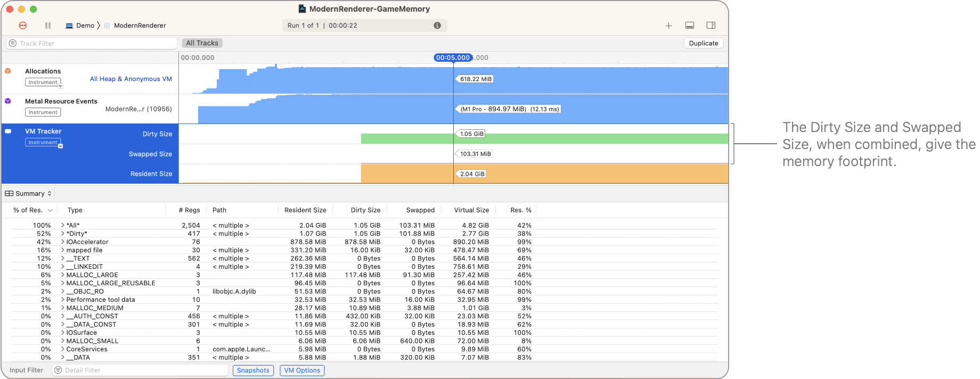
Task: Pause the recording with pause button
Action: coord(48,26)
